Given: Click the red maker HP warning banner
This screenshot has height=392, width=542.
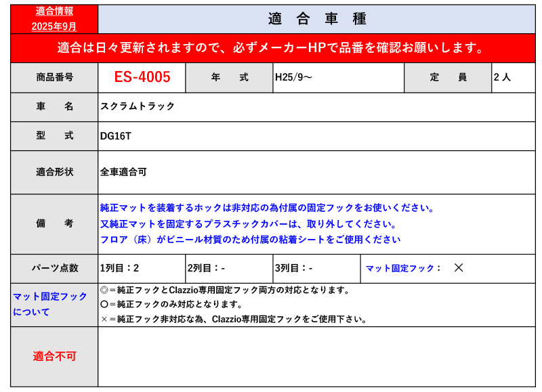Looking at the screenshot, I should click(x=272, y=48).
